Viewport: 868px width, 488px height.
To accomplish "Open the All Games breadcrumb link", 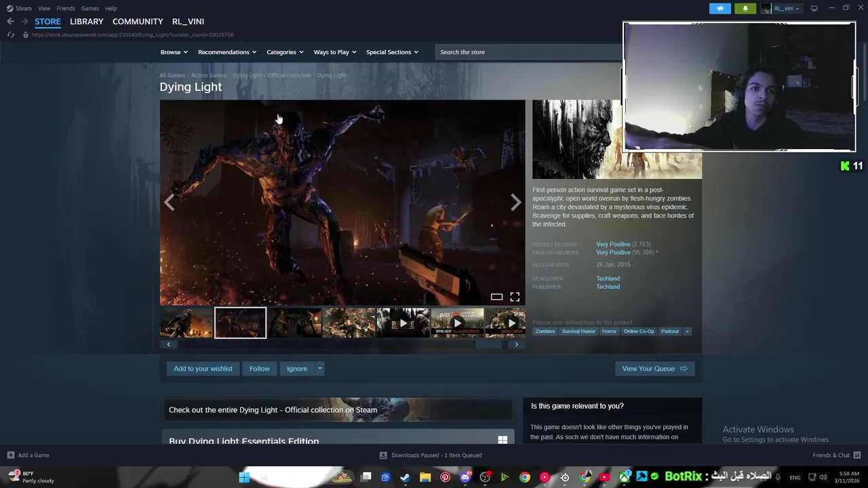I will point(172,75).
